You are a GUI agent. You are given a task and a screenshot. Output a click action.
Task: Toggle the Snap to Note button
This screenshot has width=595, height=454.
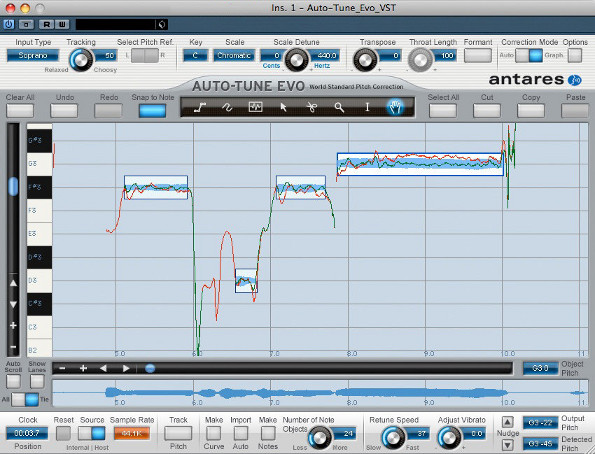(152, 111)
